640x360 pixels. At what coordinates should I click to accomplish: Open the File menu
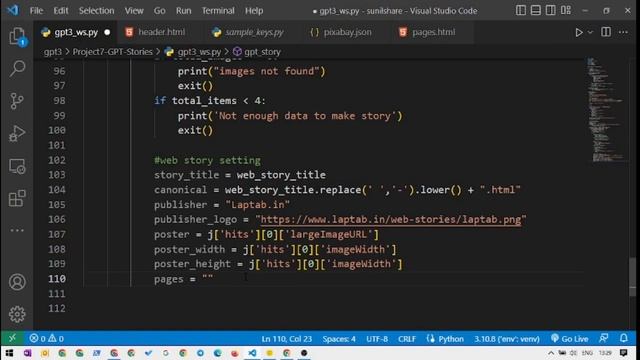click(36, 11)
